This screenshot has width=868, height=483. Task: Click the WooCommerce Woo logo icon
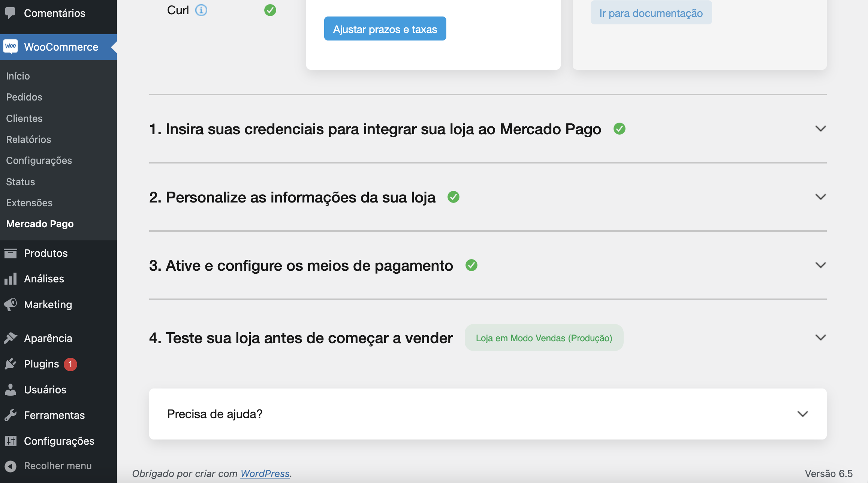[10, 46]
